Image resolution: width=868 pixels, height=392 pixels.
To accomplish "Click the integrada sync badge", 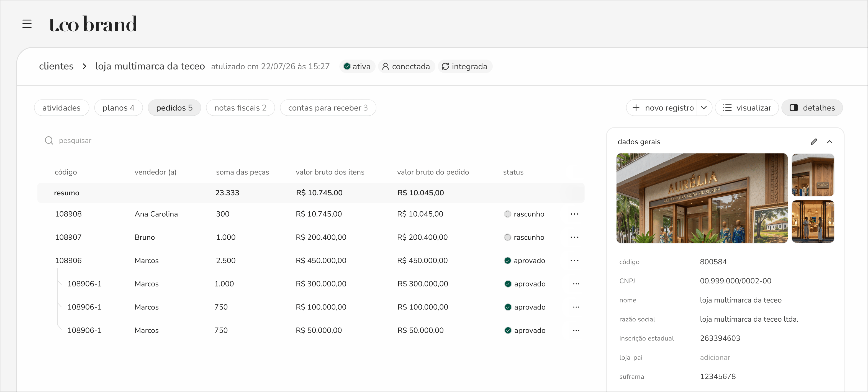I will (465, 66).
